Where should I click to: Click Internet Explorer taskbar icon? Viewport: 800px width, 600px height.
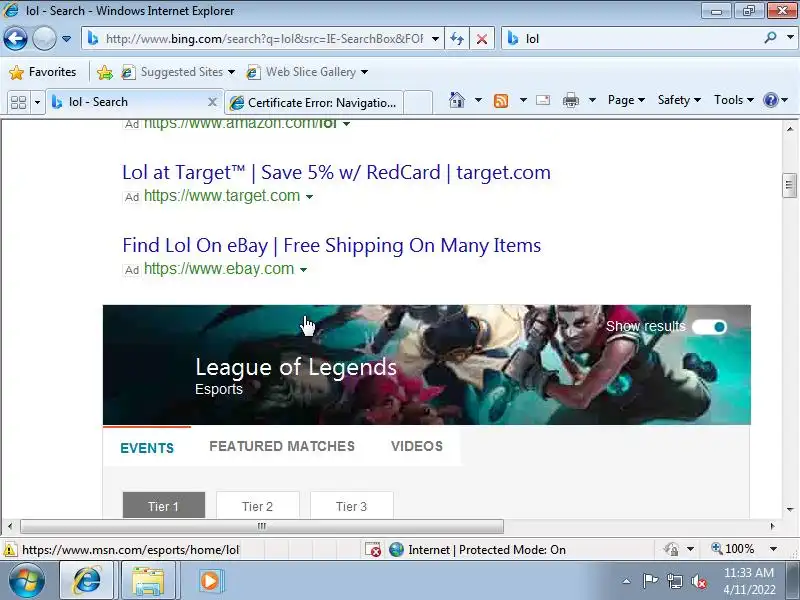pos(87,581)
